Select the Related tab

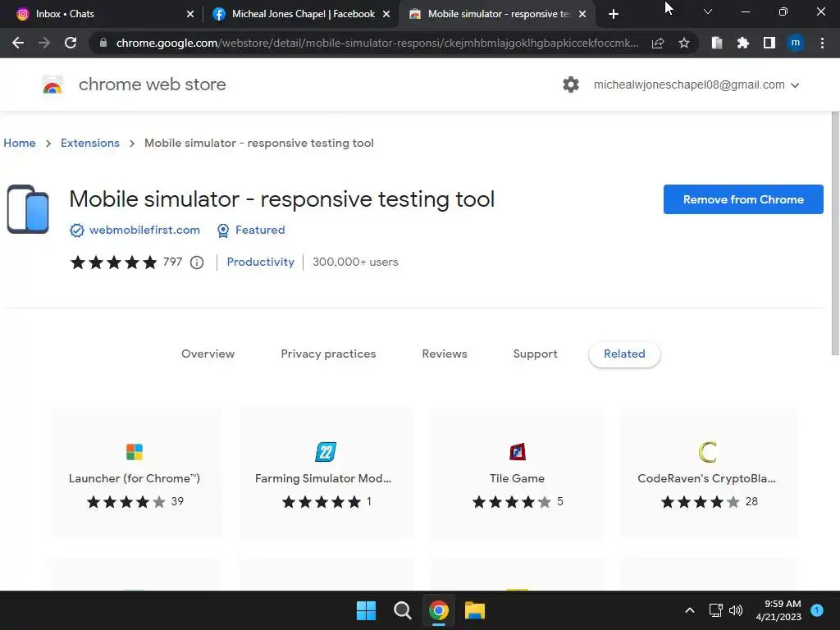(x=624, y=354)
